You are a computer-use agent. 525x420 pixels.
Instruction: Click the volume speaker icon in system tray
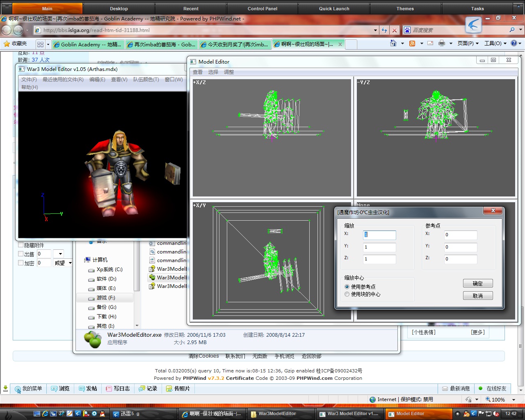pos(496,414)
